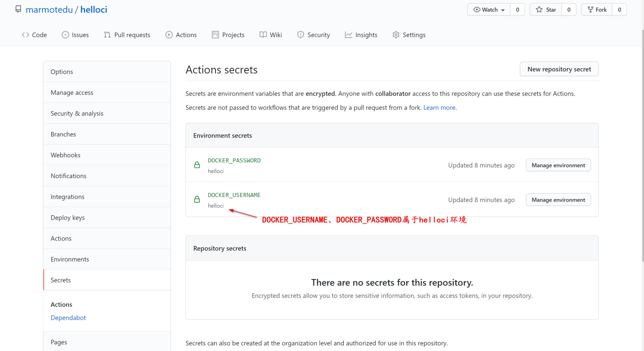Click the New repository secret button
Image resolution: width=644 pixels, height=351 pixels.
(x=559, y=69)
